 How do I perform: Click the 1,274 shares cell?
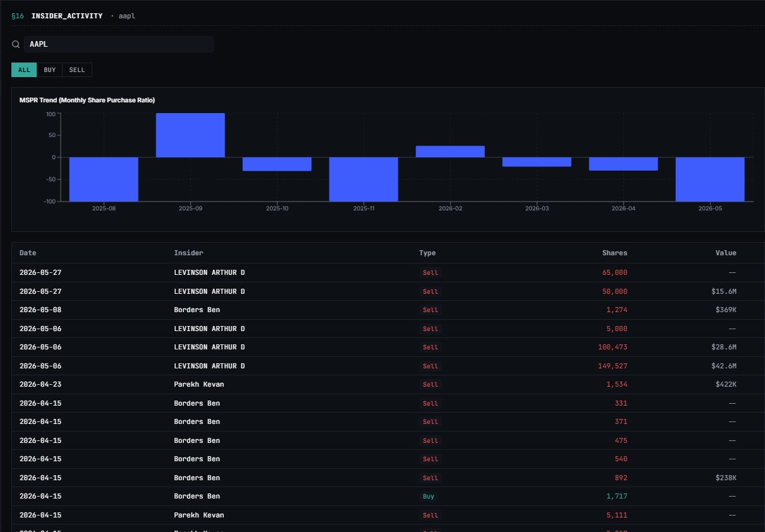click(x=617, y=310)
